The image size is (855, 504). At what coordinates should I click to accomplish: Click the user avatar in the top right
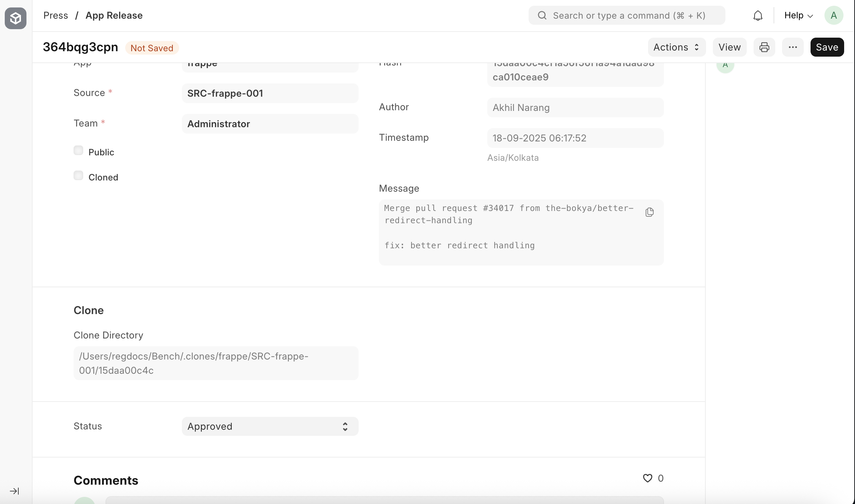(x=834, y=15)
